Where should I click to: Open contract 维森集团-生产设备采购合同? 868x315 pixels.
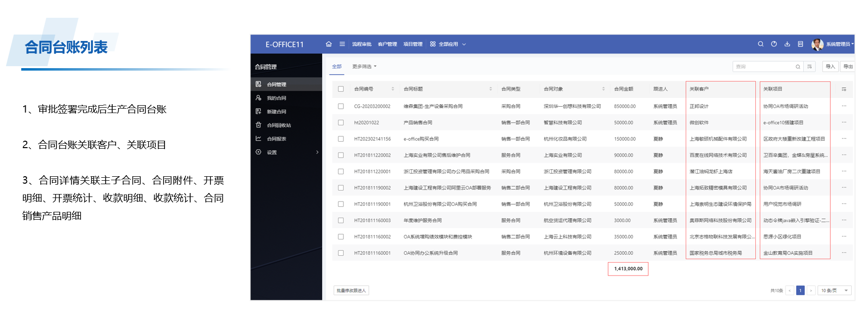point(433,106)
